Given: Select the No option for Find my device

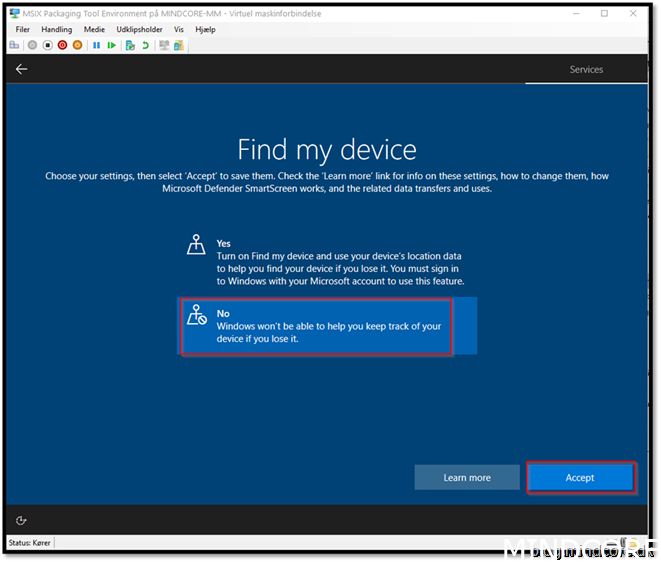Looking at the screenshot, I should click(316, 326).
